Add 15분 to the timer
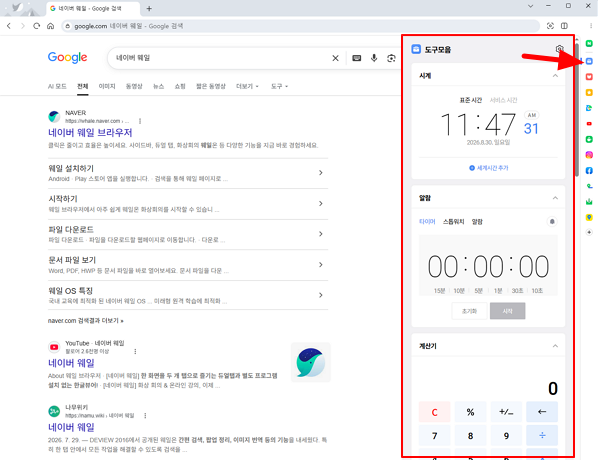The height and width of the screenshot is (460, 598). [439, 291]
